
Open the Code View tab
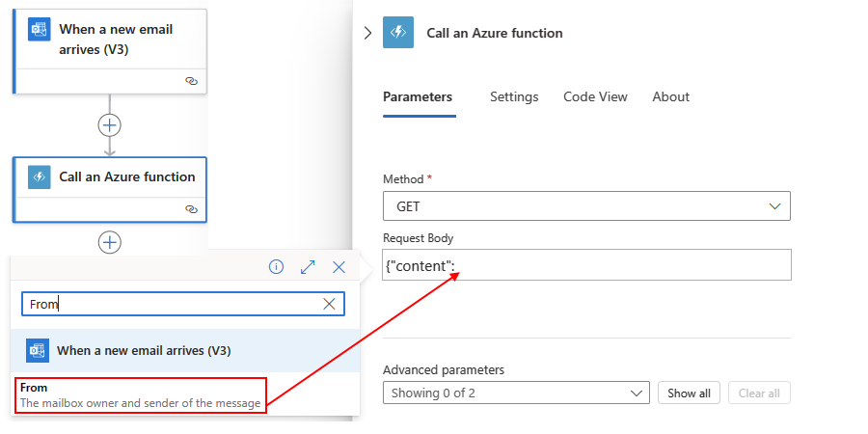pos(595,96)
